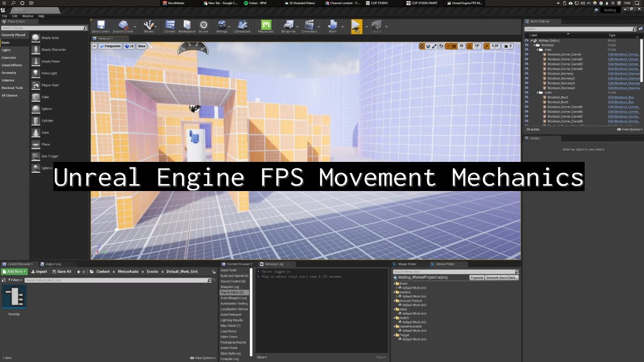Collapse the outer folder in outliner
644x362 pixels.
(x=538, y=93)
